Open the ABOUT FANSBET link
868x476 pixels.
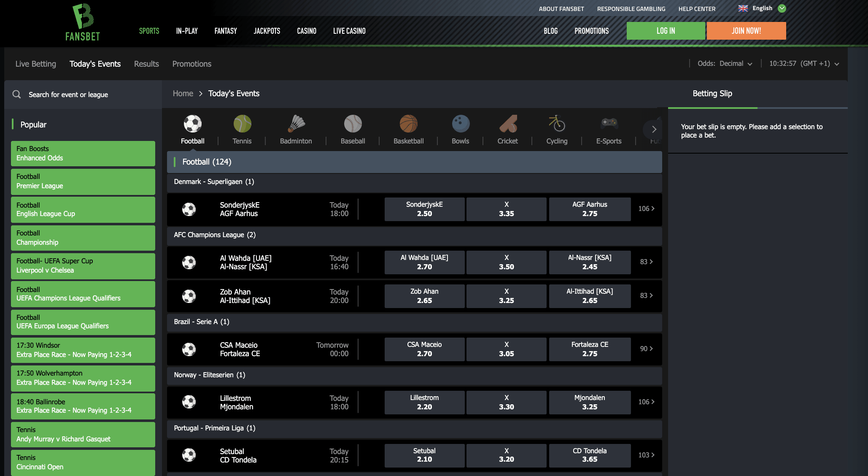click(x=561, y=9)
